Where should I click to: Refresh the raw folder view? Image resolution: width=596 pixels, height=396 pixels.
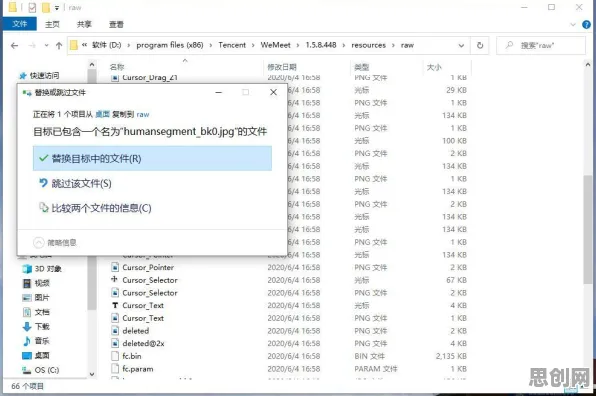[480, 46]
